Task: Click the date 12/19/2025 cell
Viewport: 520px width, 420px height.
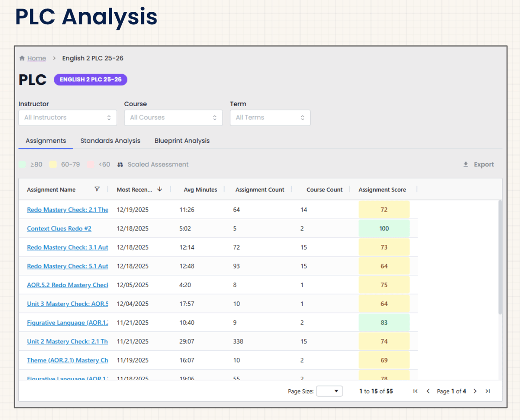Action: 133,210
